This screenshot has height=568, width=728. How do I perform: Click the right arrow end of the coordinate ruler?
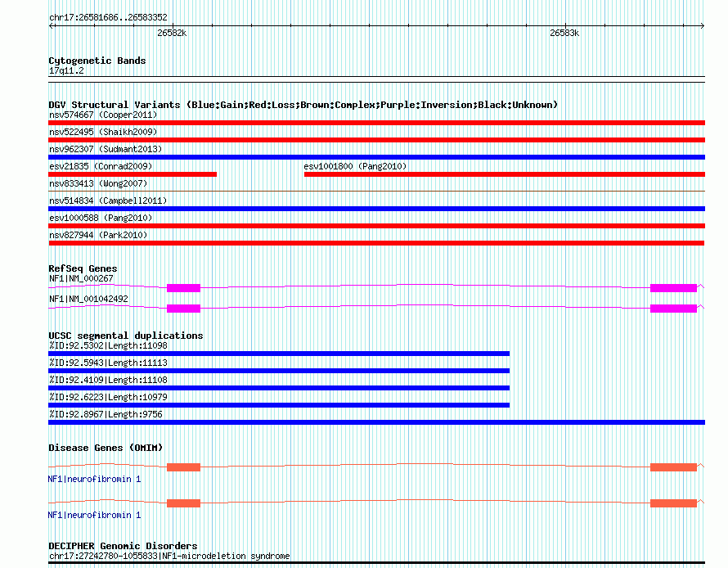(x=702, y=26)
